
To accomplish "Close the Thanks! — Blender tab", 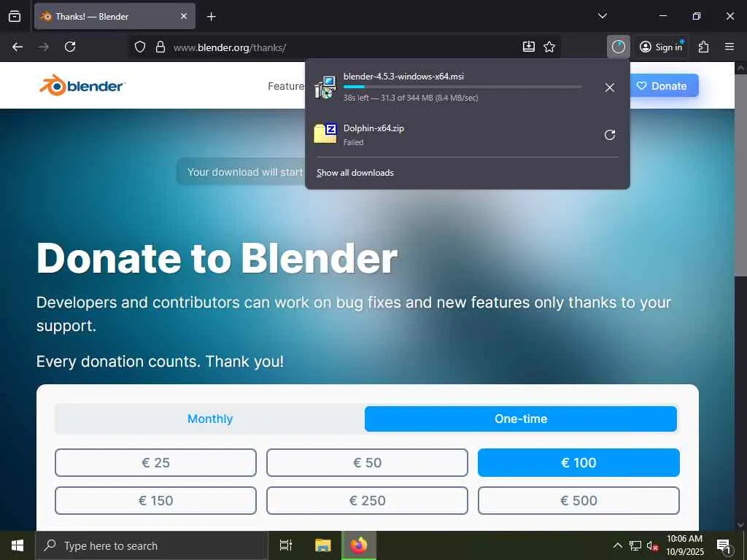I will point(184,16).
